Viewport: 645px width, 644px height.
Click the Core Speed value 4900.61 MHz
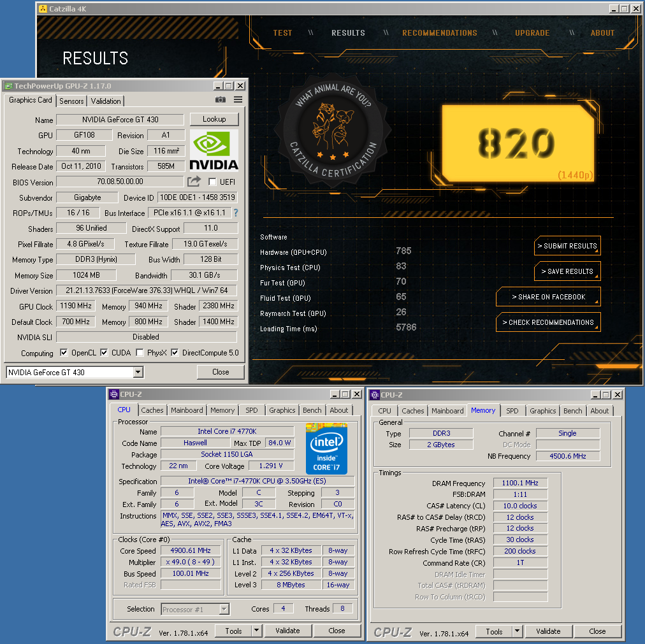tap(191, 550)
